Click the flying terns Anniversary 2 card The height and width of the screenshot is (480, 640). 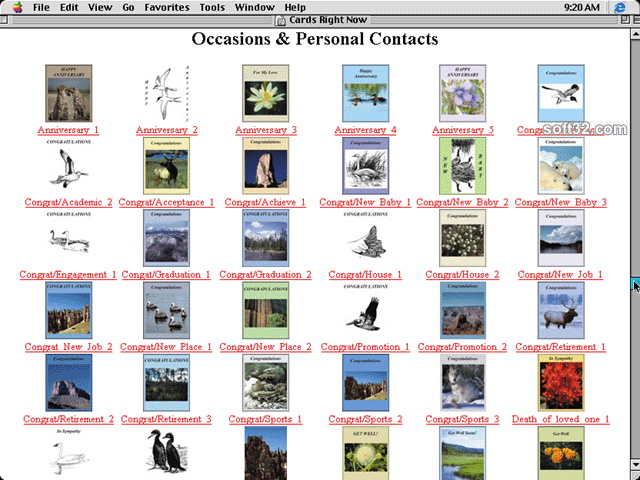pos(167,93)
